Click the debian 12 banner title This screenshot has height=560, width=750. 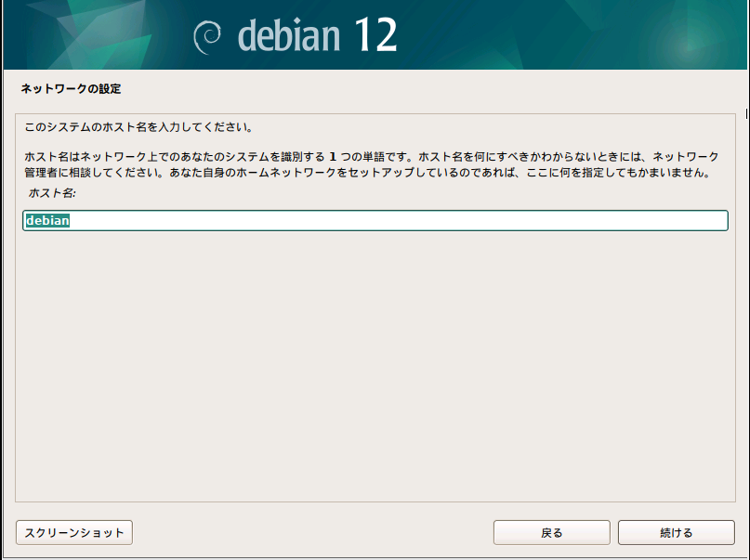tap(317, 35)
